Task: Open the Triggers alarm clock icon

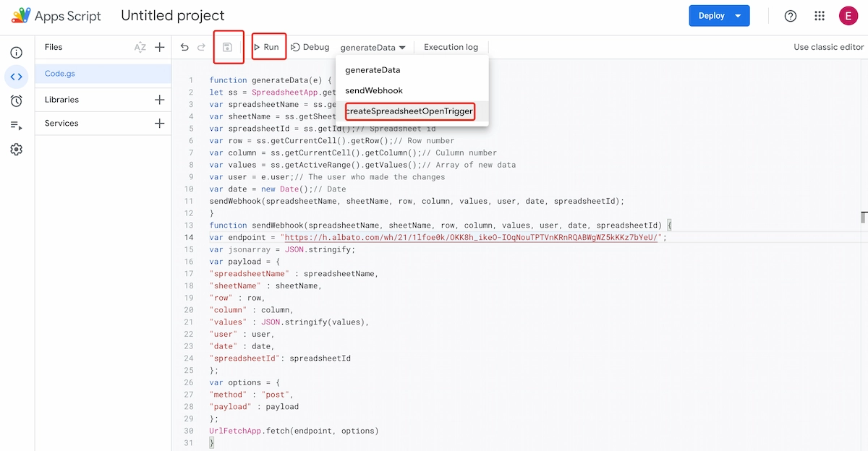Action: coord(16,101)
